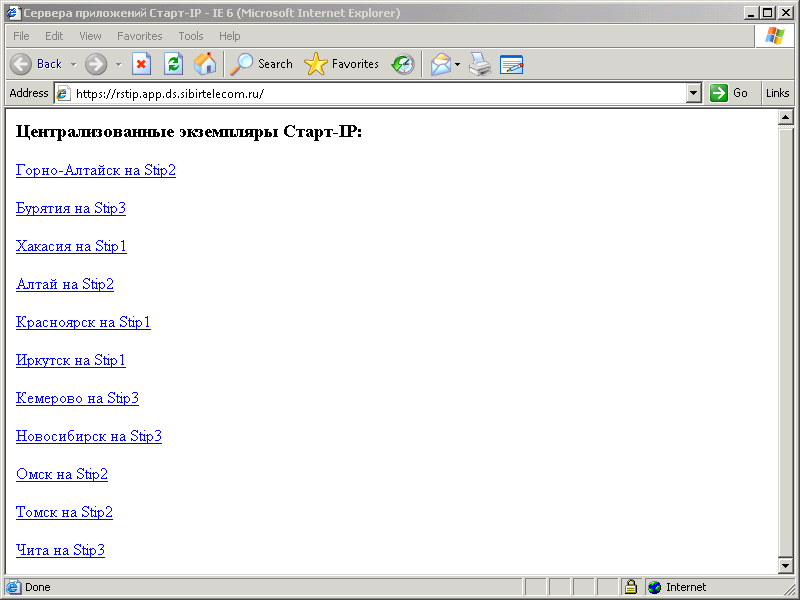Click the Internet zone globe icon

tap(655, 587)
